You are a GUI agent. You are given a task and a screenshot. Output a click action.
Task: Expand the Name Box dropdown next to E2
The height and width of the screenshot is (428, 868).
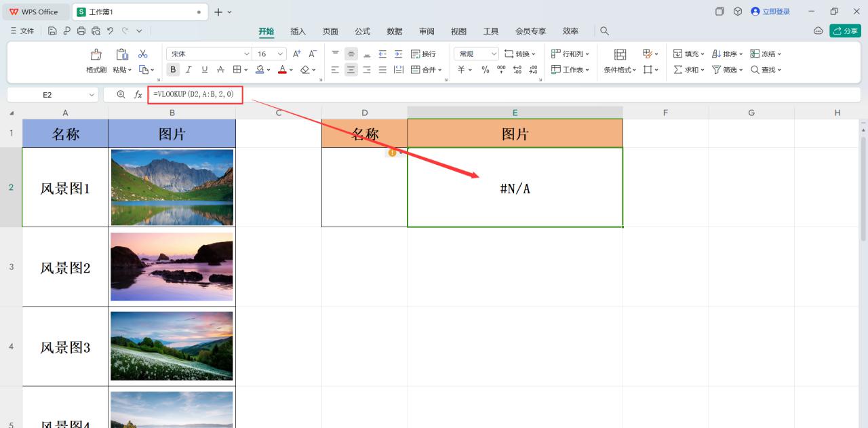[92, 95]
